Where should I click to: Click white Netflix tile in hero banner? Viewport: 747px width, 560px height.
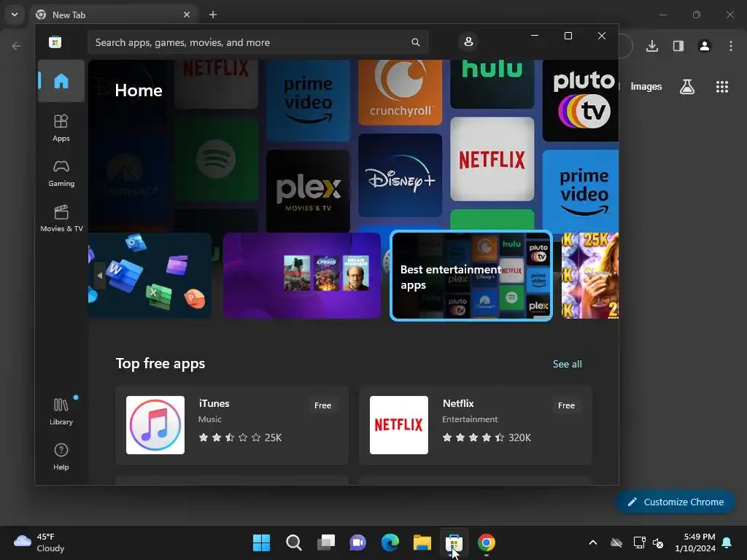point(492,159)
